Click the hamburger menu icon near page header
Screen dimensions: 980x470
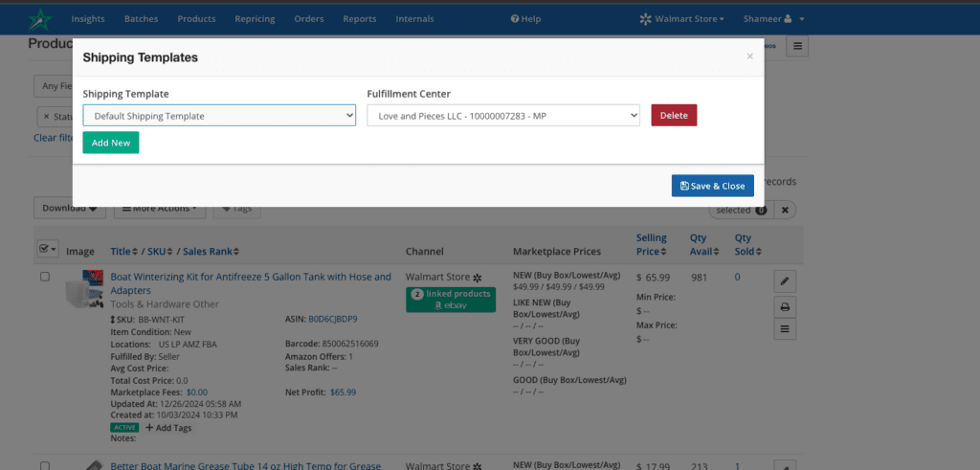pyautogui.click(x=797, y=46)
